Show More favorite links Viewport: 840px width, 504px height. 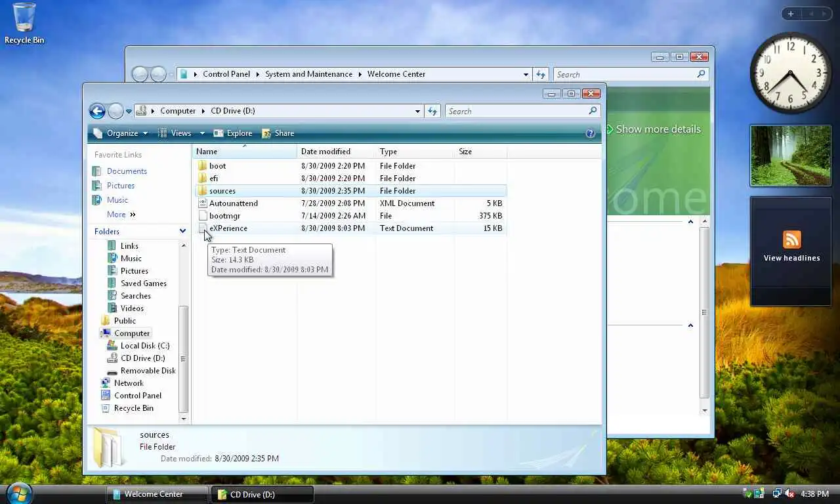tap(121, 215)
